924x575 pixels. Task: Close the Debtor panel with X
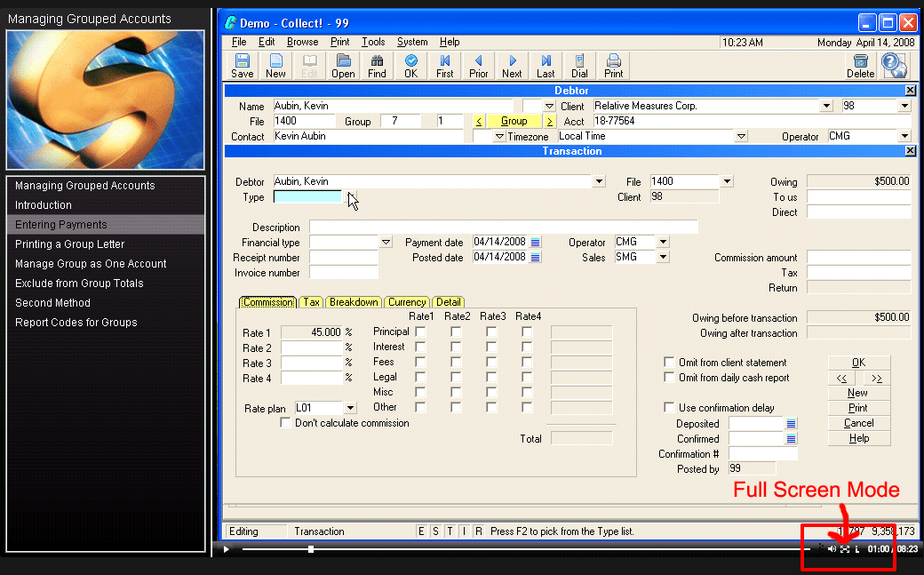coord(911,91)
